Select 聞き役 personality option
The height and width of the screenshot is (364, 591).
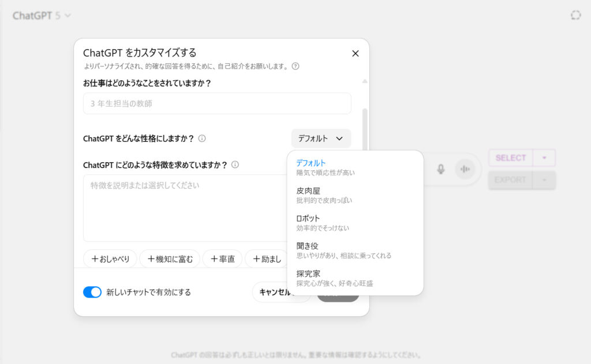pos(355,250)
